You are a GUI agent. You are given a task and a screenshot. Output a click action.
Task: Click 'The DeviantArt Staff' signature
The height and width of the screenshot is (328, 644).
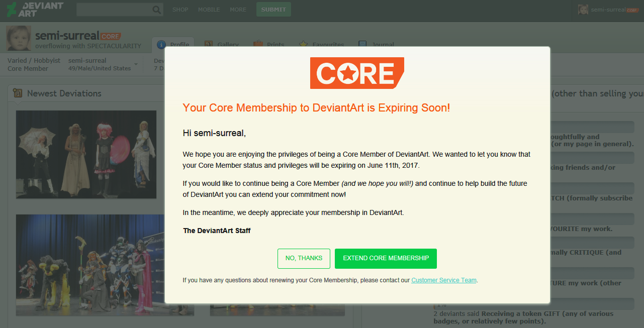pos(217,231)
